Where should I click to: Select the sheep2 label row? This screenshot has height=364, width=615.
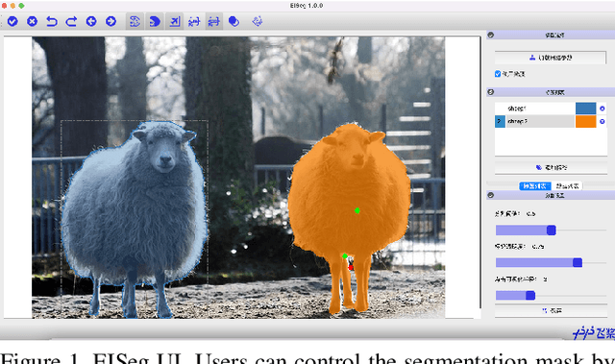540,121
